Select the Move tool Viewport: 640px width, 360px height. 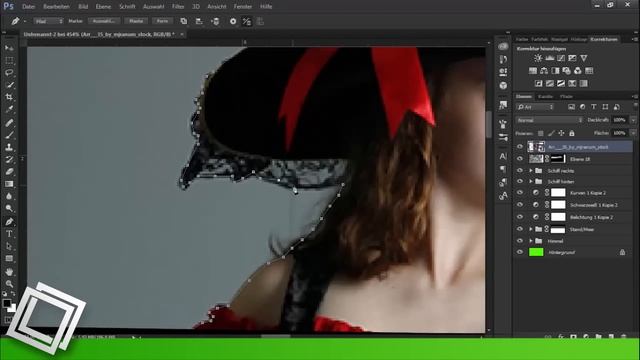(x=9, y=48)
